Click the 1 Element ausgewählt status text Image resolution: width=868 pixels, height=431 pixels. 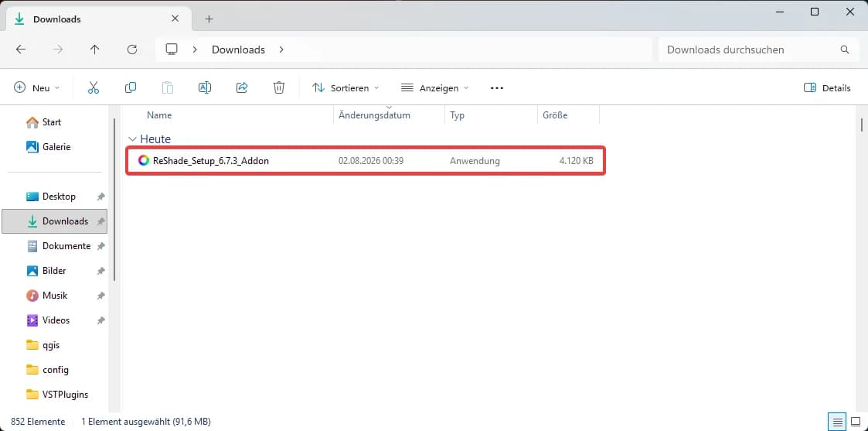(x=145, y=422)
